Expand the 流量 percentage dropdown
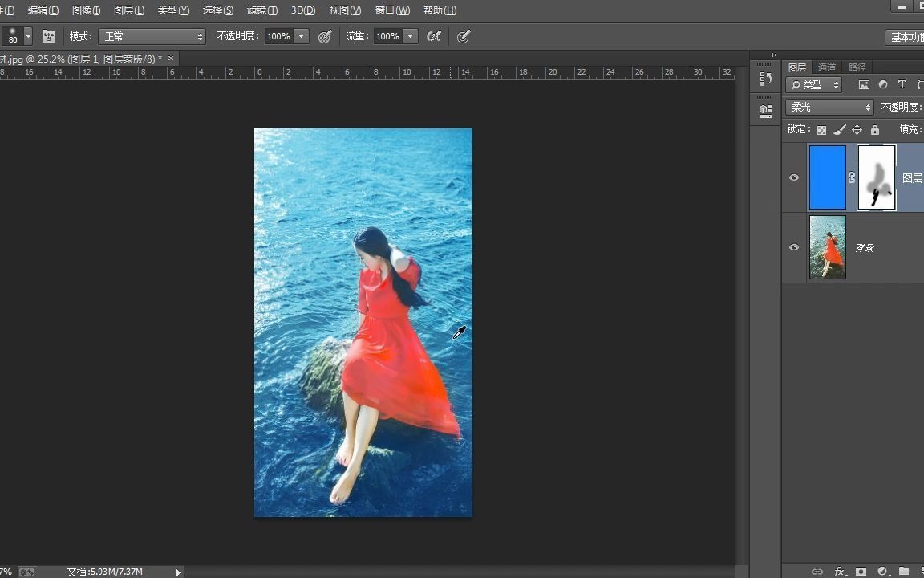This screenshot has height=578, width=924. (410, 36)
